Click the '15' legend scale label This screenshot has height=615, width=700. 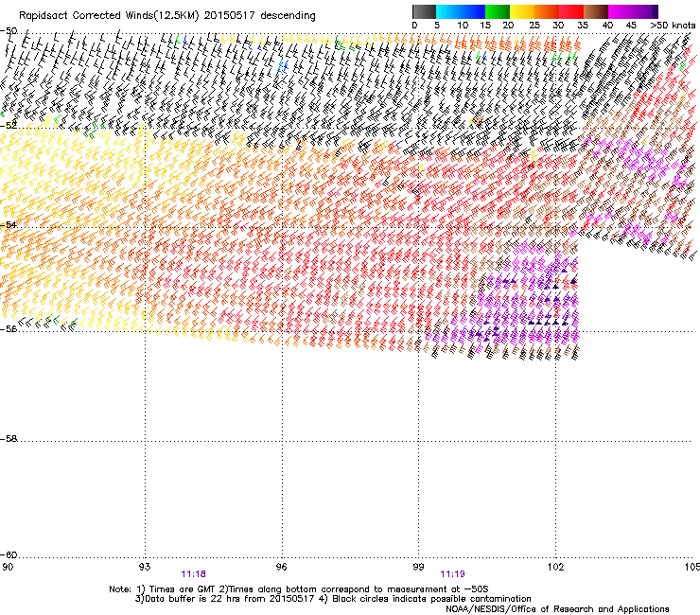coord(485,26)
